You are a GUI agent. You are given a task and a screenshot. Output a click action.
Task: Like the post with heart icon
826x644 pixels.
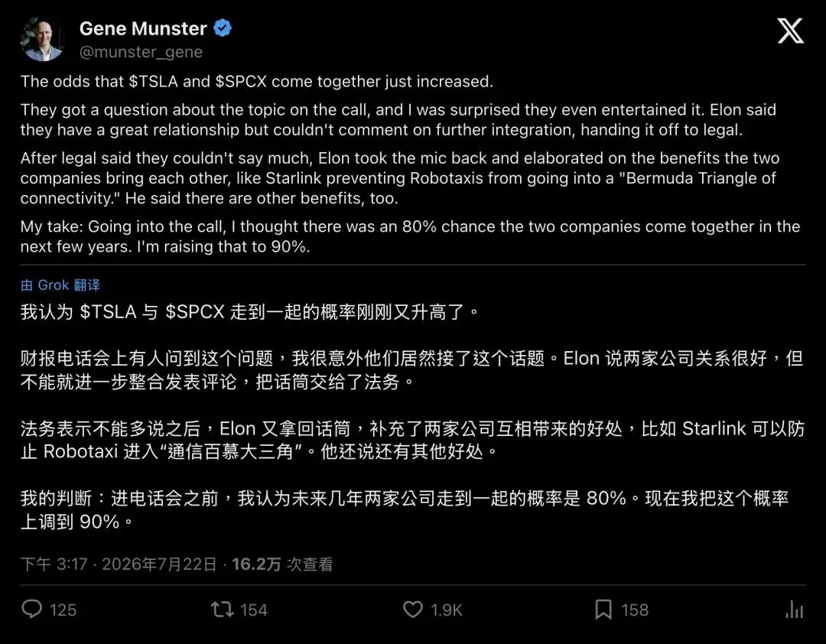coord(412,610)
